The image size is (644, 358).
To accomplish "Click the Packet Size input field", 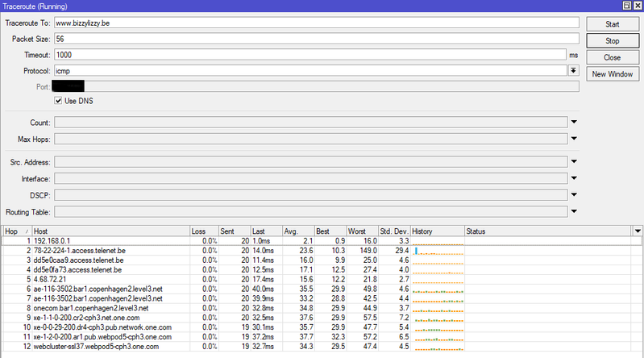I will (316, 39).
